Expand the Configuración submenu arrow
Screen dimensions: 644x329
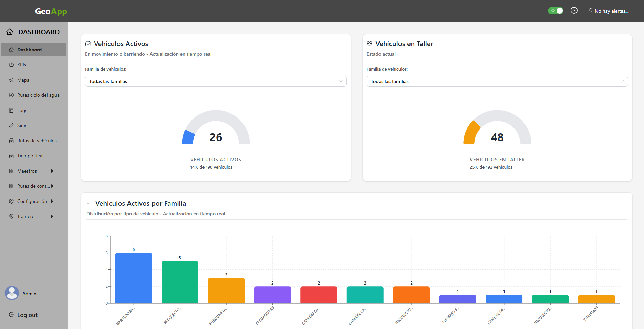click(x=52, y=201)
